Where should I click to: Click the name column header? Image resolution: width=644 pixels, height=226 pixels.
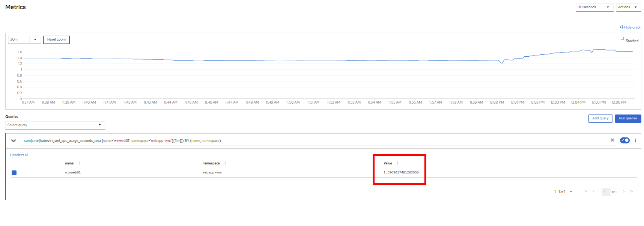69,163
